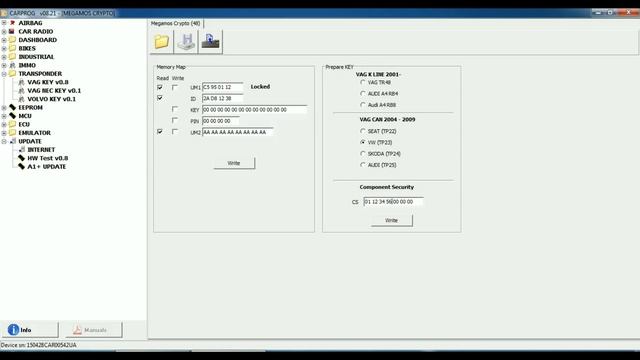
Task: Click the read transponder toolbar icon
Action: [x=211, y=42]
